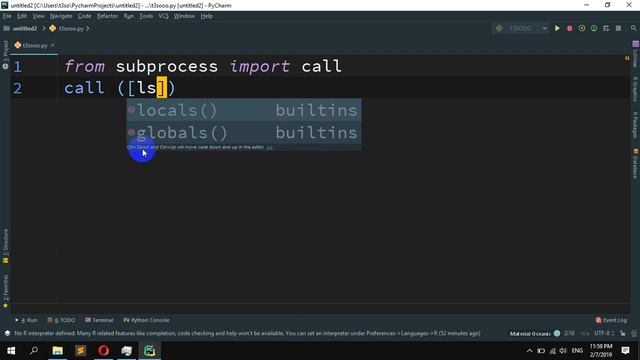Open Sublime Text from the taskbar
Screen dimensions: 640x360
pos(80,351)
